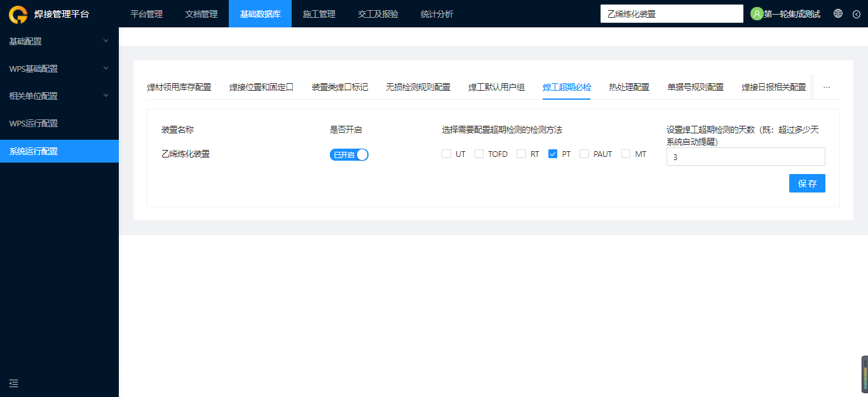Screen dimensions: 868x397
Task: Expand the WPS基础配置 sidebar group
Action: point(59,69)
